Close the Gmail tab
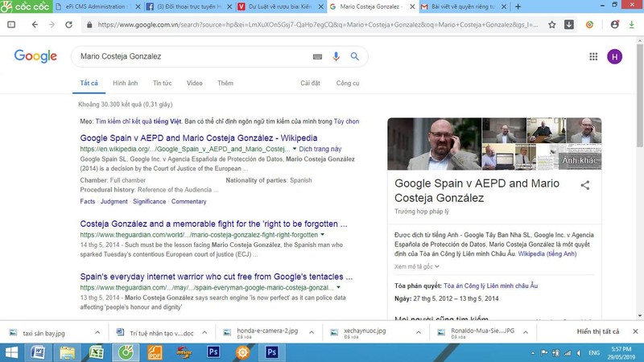Image resolution: width=644 pixels, height=362 pixels. pyautogui.click(x=504, y=6)
